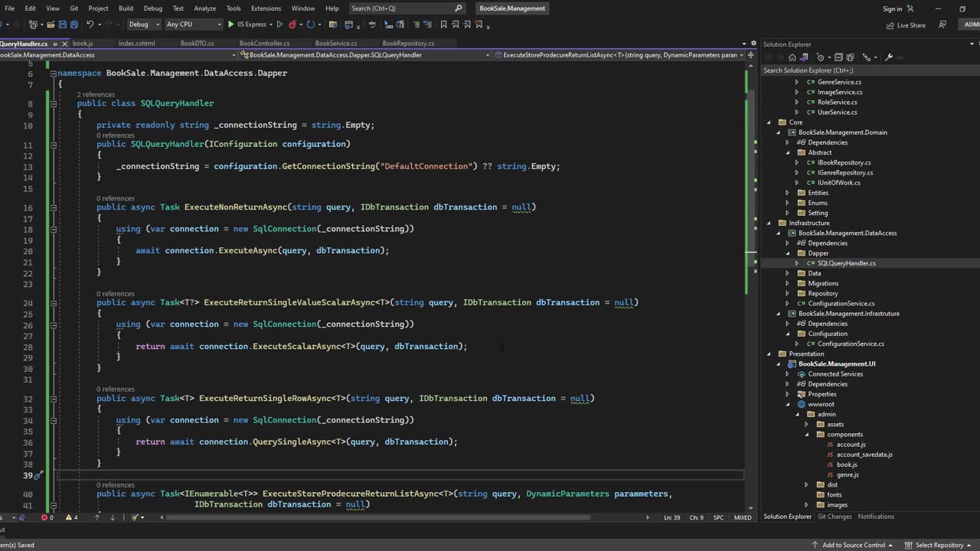Click Collapse All icon in Solution Explorer
This screenshot has width=980, height=551.
click(838, 57)
